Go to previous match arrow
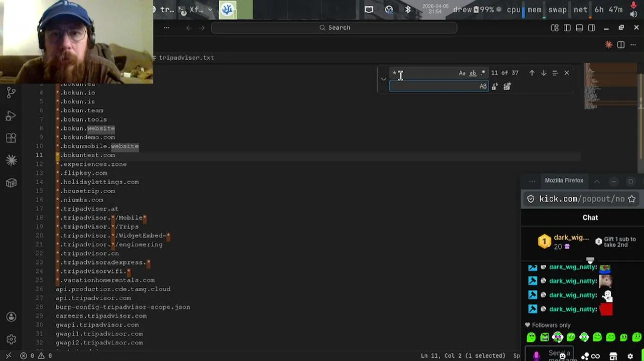 tap(532, 73)
